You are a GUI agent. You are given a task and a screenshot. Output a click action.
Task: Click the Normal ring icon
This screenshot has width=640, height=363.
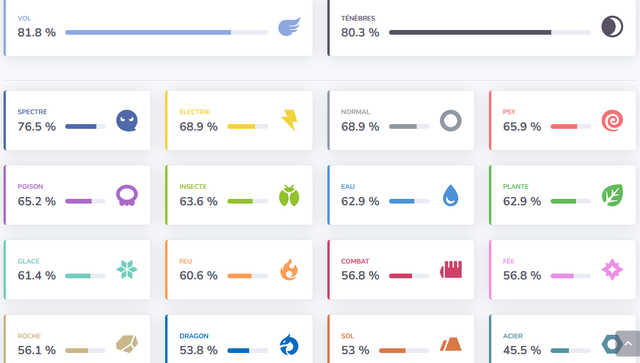(x=451, y=121)
